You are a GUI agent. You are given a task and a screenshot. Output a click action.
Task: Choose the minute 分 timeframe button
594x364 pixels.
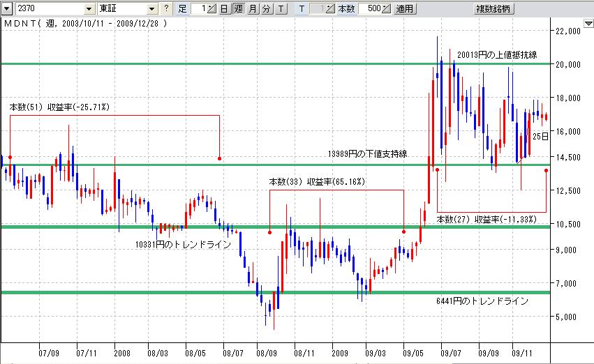point(266,9)
